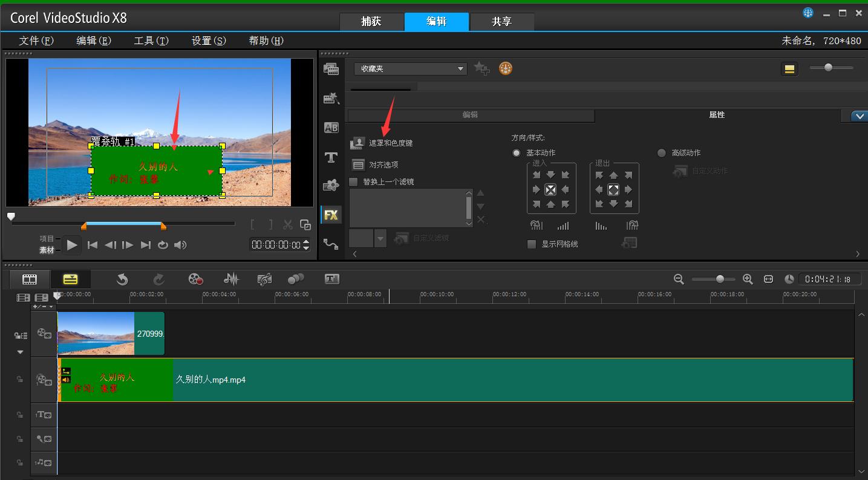Open the media library icon
868x480 pixels.
331,69
